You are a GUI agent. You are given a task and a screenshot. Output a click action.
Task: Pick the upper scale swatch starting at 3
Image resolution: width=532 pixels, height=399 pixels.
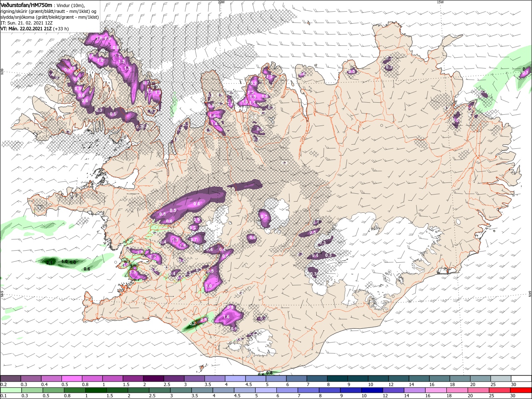pos(195,379)
